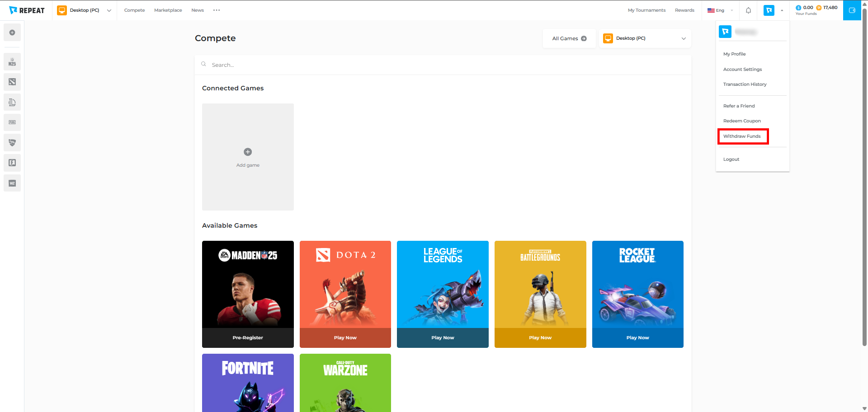Open Compete in top navigation
The image size is (868, 412).
click(x=135, y=10)
